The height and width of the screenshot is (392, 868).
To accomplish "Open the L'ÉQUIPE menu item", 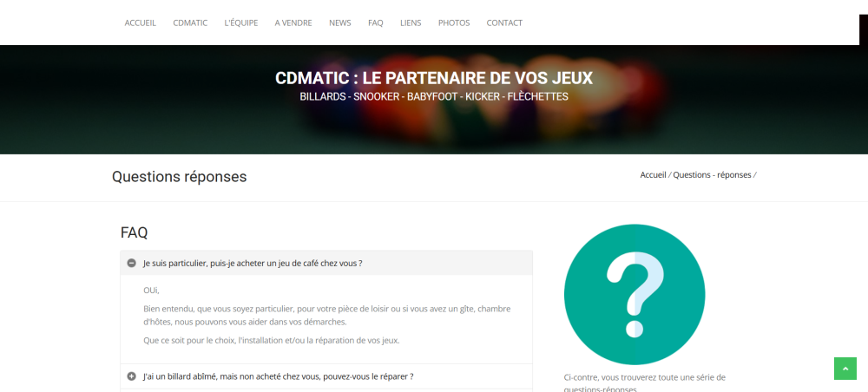I will pyautogui.click(x=240, y=23).
